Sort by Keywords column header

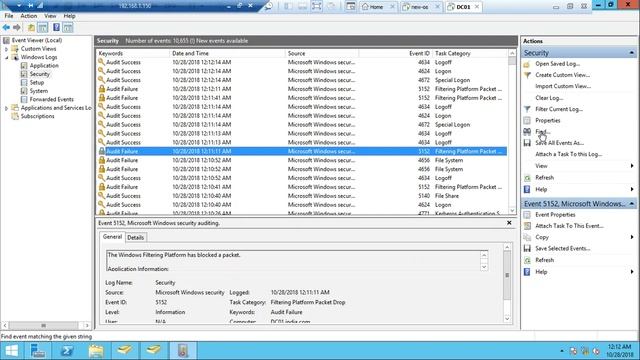[133, 53]
